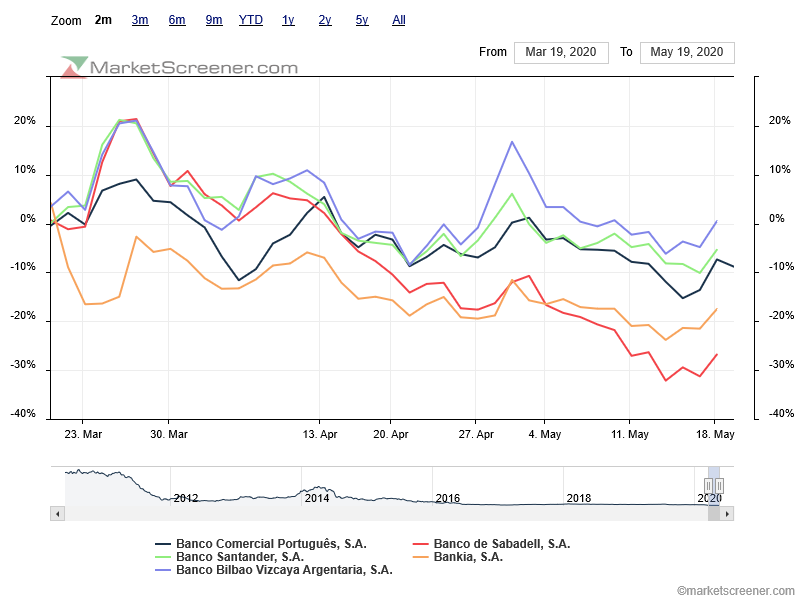The width and height of the screenshot is (805, 600).
Task: Click the ©marketscreener.com credit text
Action: (x=735, y=591)
